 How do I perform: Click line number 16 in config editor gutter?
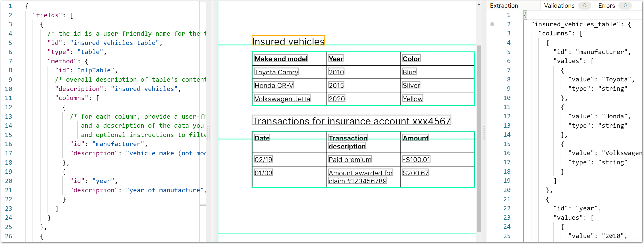[x=9, y=144]
